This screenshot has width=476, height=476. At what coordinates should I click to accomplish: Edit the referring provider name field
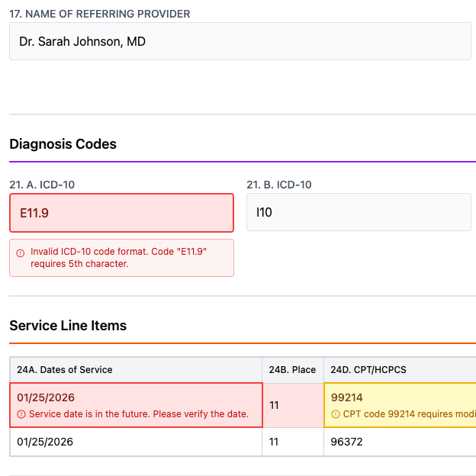(x=240, y=41)
